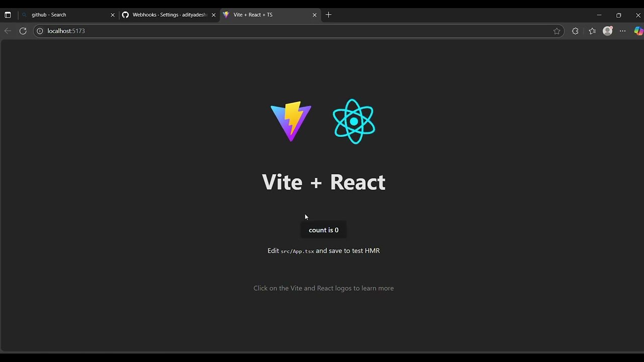The image size is (644, 362).
Task: Reload the localhost page
Action: [23, 31]
